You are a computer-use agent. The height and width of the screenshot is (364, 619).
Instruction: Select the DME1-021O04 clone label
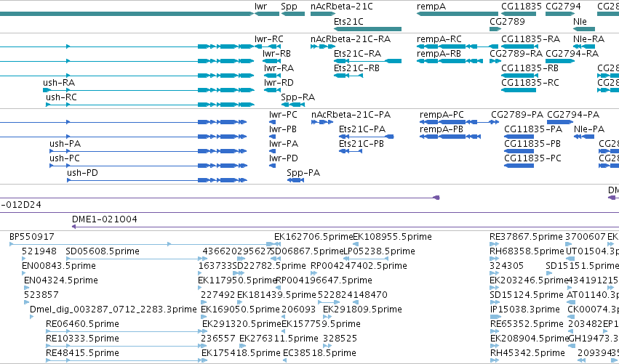click(105, 219)
